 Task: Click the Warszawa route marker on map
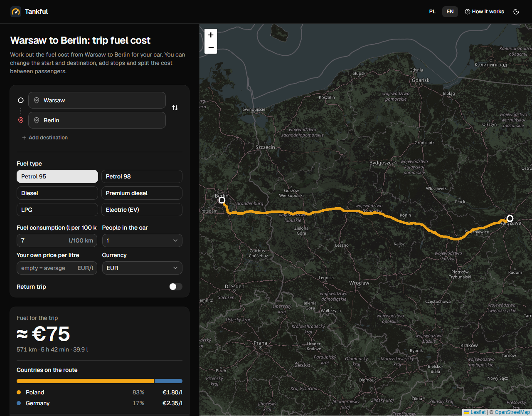(510, 218)
